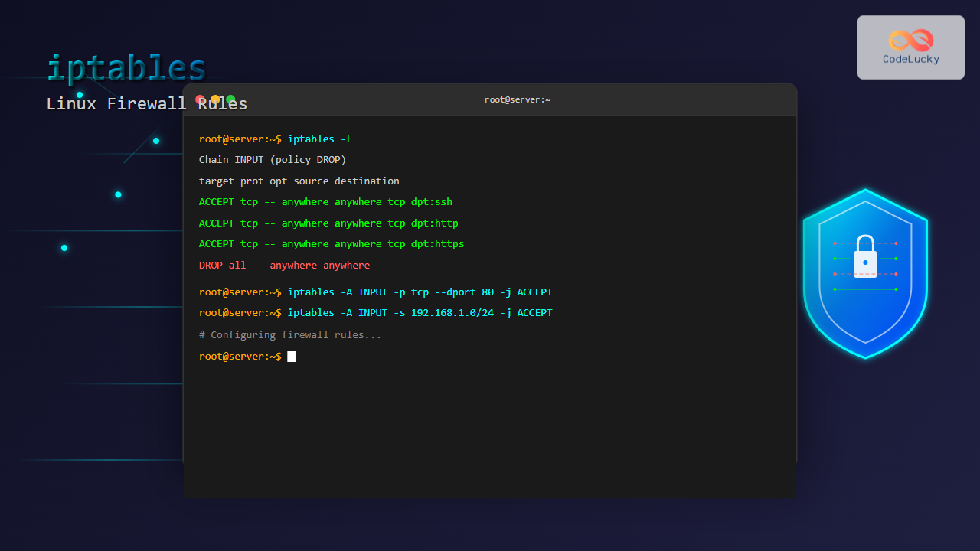Open the iptables title heading
Screen dimensions: 980x551
coord(127,67)
